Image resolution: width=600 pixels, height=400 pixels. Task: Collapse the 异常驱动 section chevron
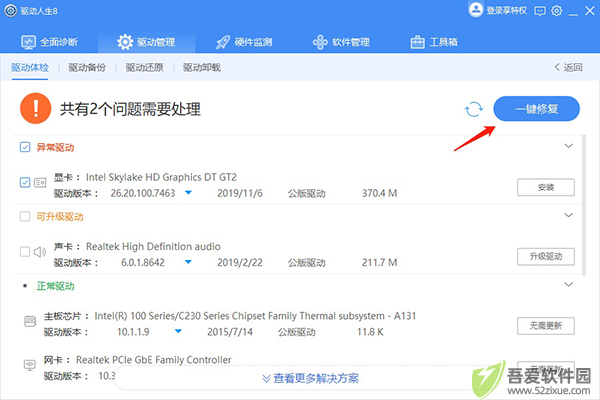[x=569, y=146]
